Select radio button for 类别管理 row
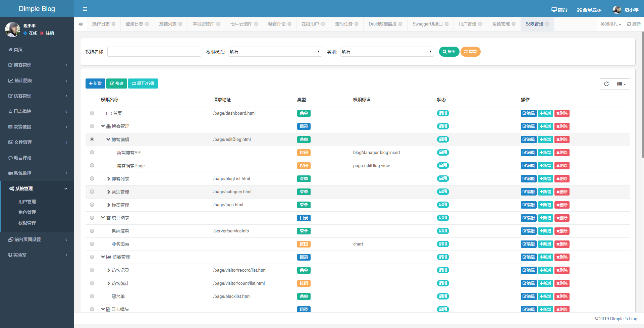This screenshot has width=644, height=328. tap(92, 192)
